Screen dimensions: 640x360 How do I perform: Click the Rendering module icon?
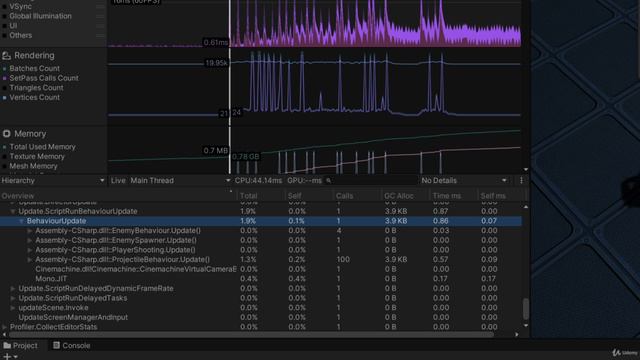pyautogui.click(x=6, y=56)
